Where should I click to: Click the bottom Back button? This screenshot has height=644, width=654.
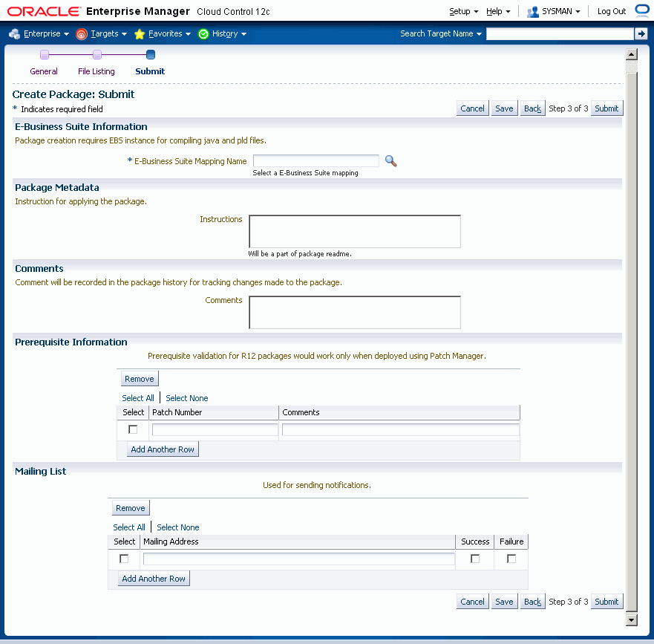532,602
